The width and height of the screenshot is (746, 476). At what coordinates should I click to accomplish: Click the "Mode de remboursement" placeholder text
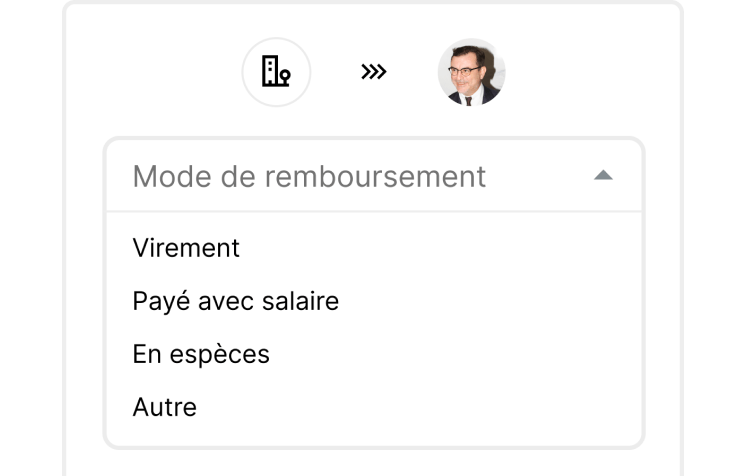tap(309, 176)
